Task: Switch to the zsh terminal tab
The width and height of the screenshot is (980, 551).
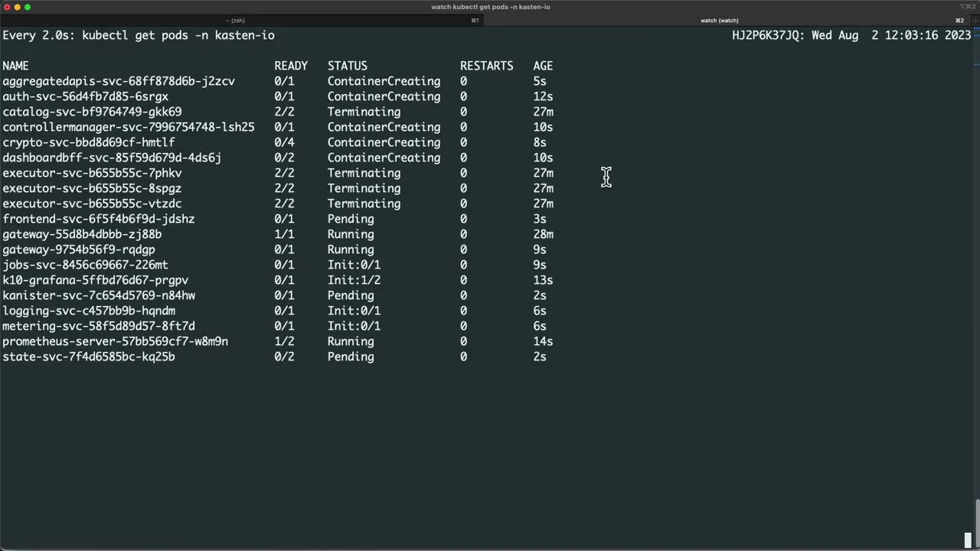Action: tap(240, 21)
